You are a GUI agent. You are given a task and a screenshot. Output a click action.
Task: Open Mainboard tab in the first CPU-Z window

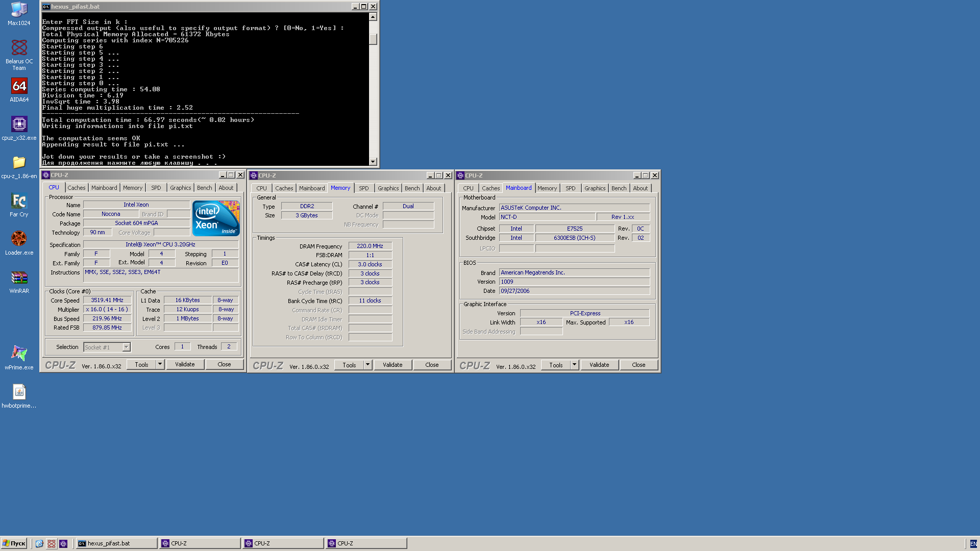tap(104, 188)
